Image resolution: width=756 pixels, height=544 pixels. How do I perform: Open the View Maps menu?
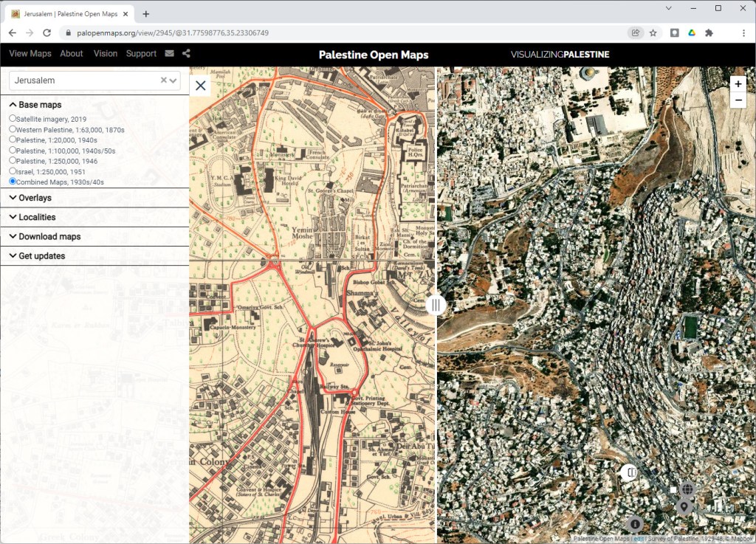pos(30,54)
